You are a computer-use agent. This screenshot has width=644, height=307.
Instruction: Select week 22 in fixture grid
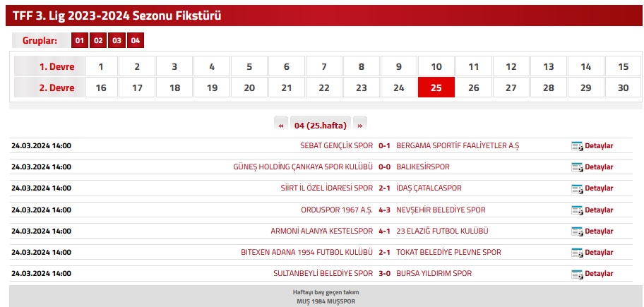[x=324, y=88]
